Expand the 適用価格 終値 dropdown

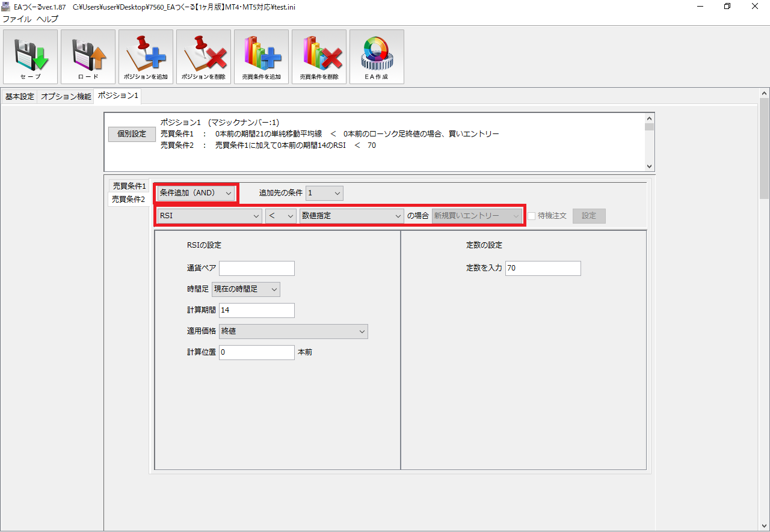(294, 331)
